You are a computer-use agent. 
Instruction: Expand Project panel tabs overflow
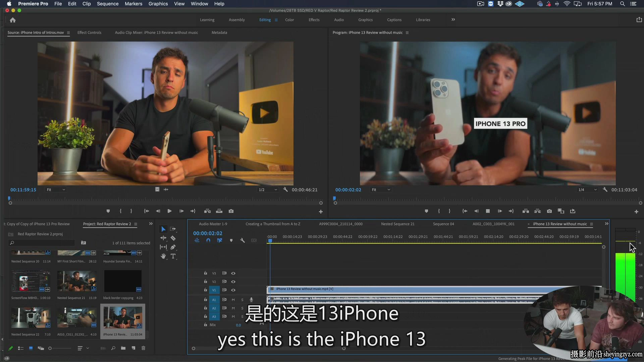click(x=151, y=224)
